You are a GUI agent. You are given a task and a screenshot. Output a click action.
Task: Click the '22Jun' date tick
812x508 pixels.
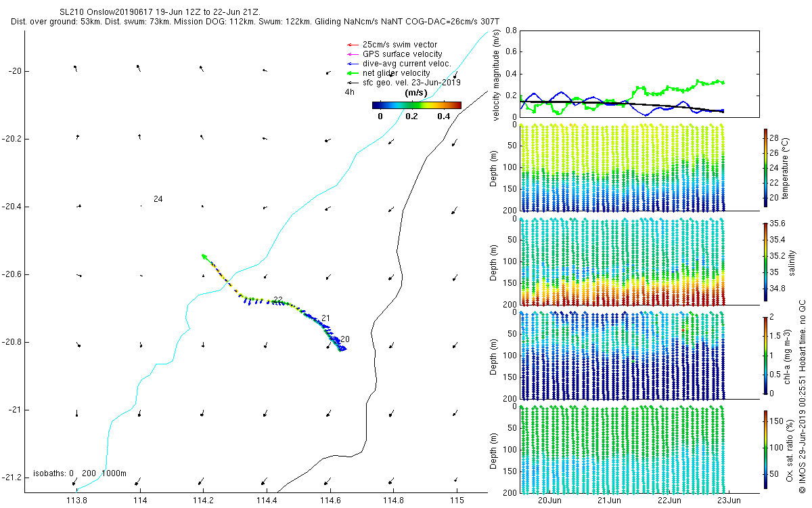tap(669, 501)
